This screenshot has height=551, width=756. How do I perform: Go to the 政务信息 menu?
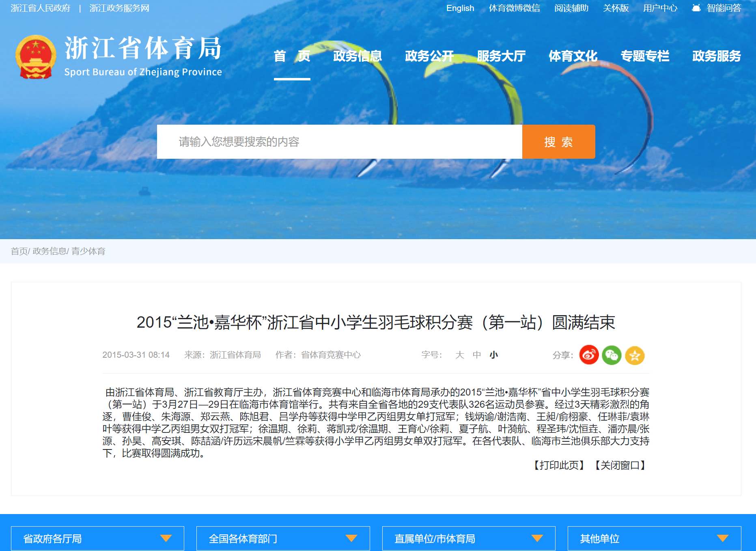pos(357,56)
